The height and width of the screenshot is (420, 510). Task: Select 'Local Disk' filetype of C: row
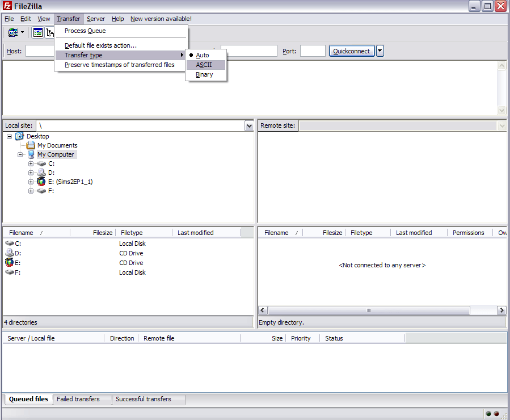point(132,243)
